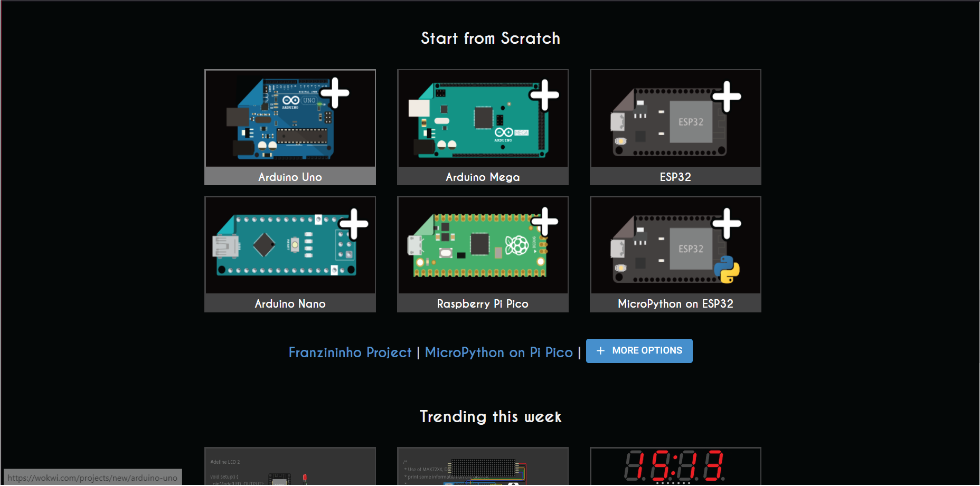Open the Arduino Mega board thumbnail
The image size is (980, 486).
pos(483,119)
